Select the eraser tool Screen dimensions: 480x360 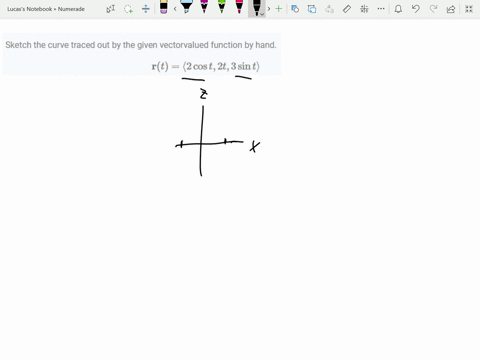pyautogui.click(x=164, y=7)
